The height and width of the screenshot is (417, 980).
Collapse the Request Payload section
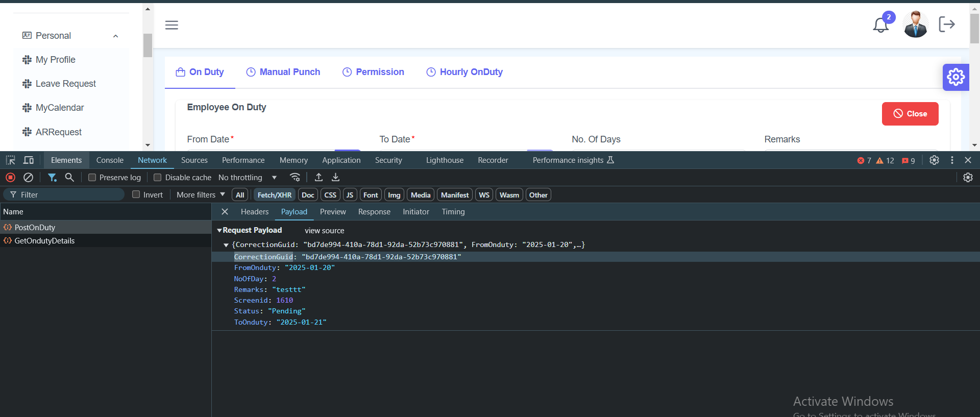[x=219, y=231]
